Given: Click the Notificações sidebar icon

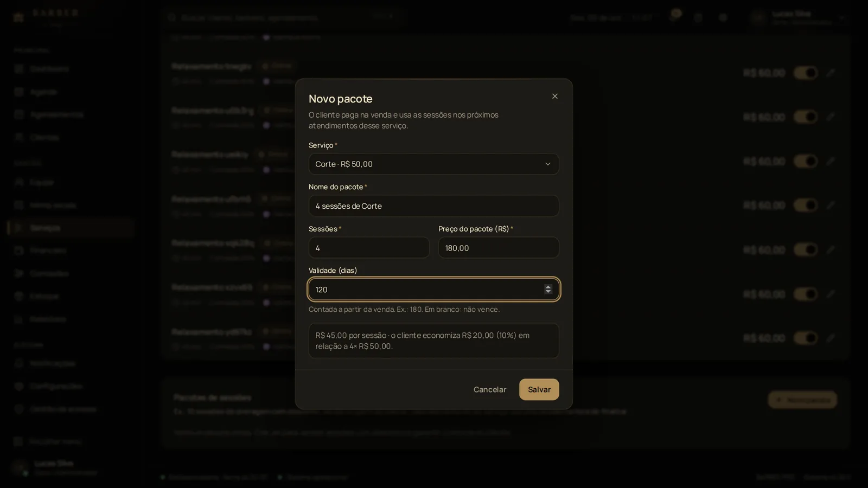Looking at the screenshot, I should pyautogui.click(x=19, y=363).
